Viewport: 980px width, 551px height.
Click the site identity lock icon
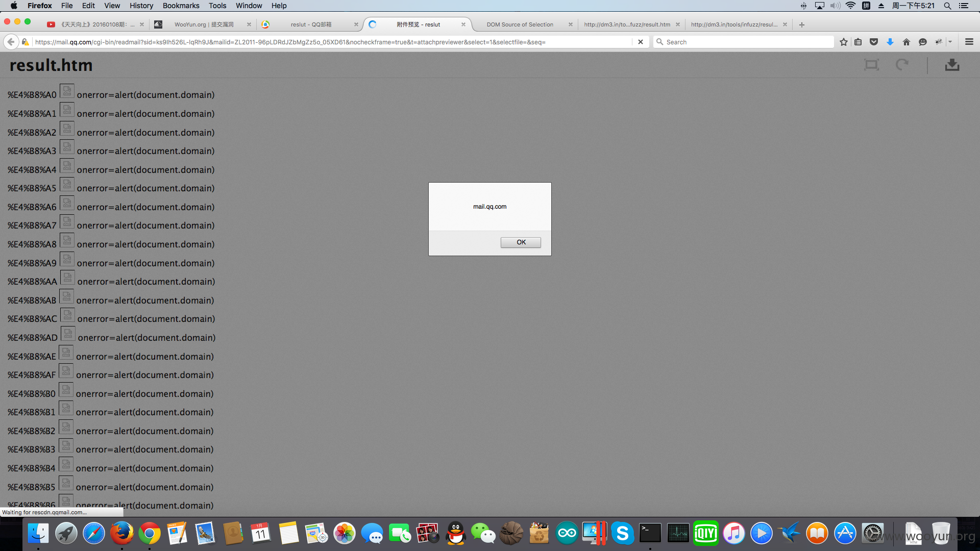click(25, 42)
